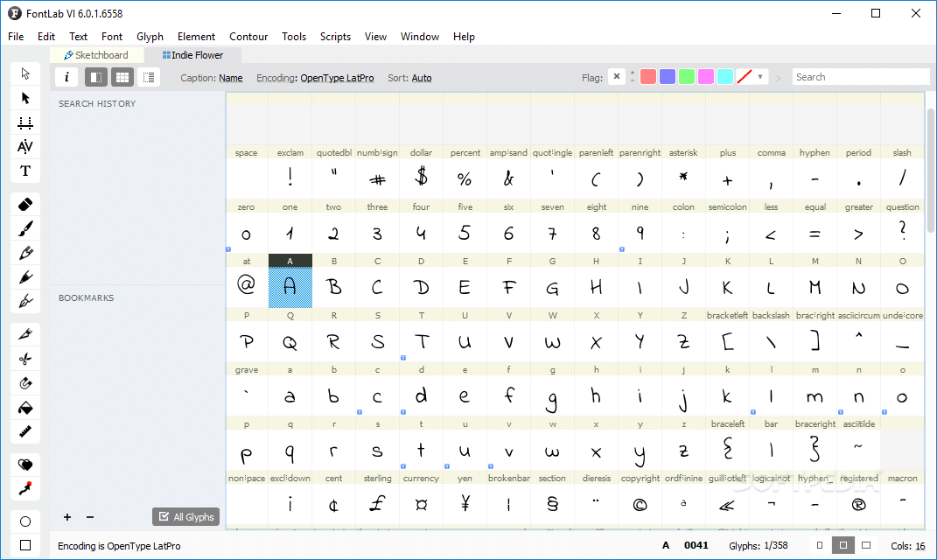Choose the no-color slash flag swatch

click(x=745, y=76)
